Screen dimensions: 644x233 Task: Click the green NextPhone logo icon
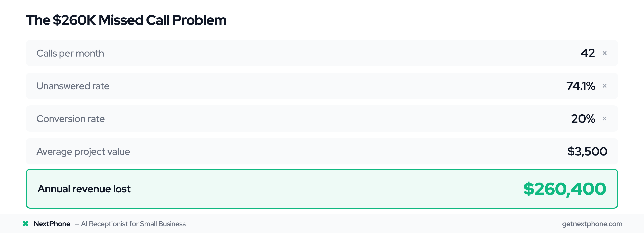click(26, 224)
